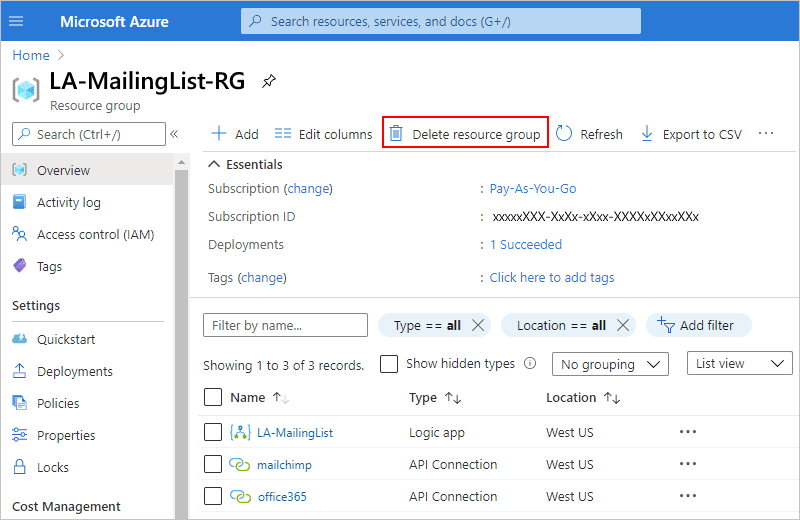Click here to add tags link
The width and height of the screenshot is (800, 520).
tap(552, 277)
